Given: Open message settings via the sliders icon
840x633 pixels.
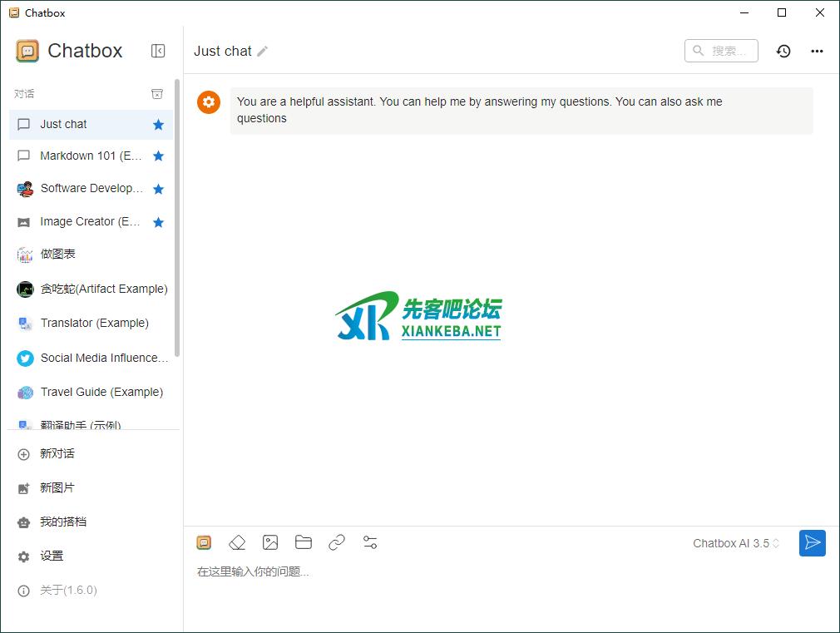Looking at the screenshot, I should [x=370, y=542].
